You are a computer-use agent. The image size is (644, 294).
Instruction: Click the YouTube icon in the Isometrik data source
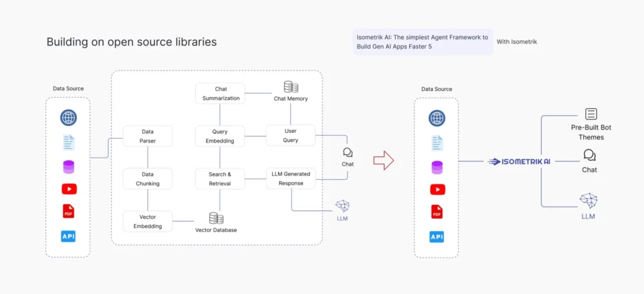(x=436, y=189)
